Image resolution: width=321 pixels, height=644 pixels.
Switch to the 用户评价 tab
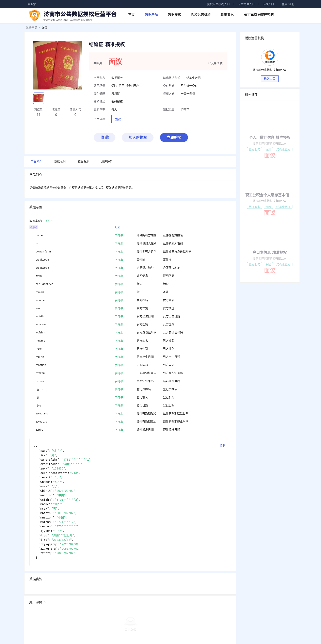click(107, 162)
